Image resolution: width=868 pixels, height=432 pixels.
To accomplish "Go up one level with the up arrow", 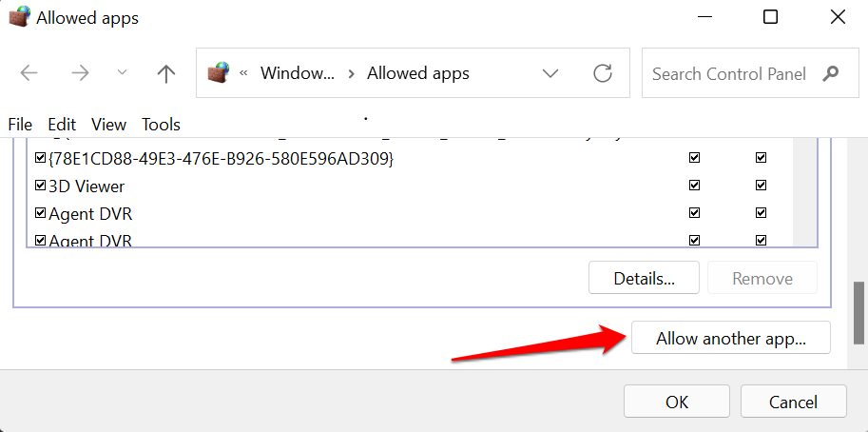I will 166,73.
